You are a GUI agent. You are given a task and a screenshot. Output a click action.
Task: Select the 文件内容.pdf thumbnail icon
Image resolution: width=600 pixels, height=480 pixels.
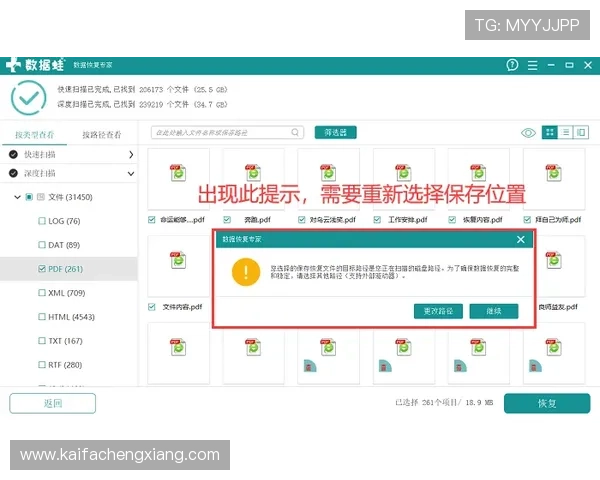pos(178,260)
